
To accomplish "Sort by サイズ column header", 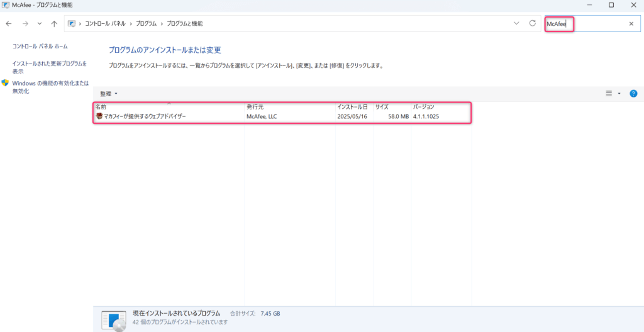I will pos(392,107).
